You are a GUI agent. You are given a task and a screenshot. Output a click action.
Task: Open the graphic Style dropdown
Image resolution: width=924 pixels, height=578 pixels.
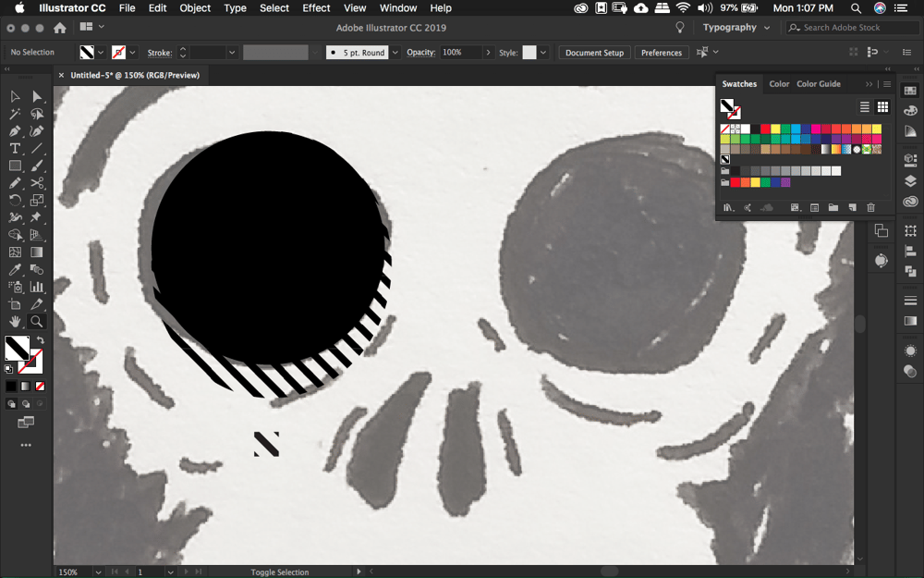coord(542,53)
